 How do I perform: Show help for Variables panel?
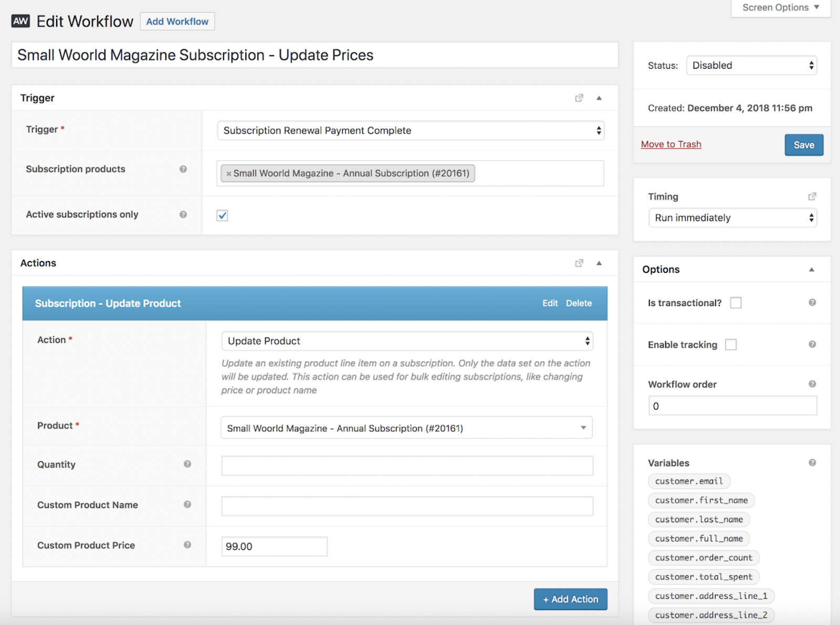pos(812,462)
